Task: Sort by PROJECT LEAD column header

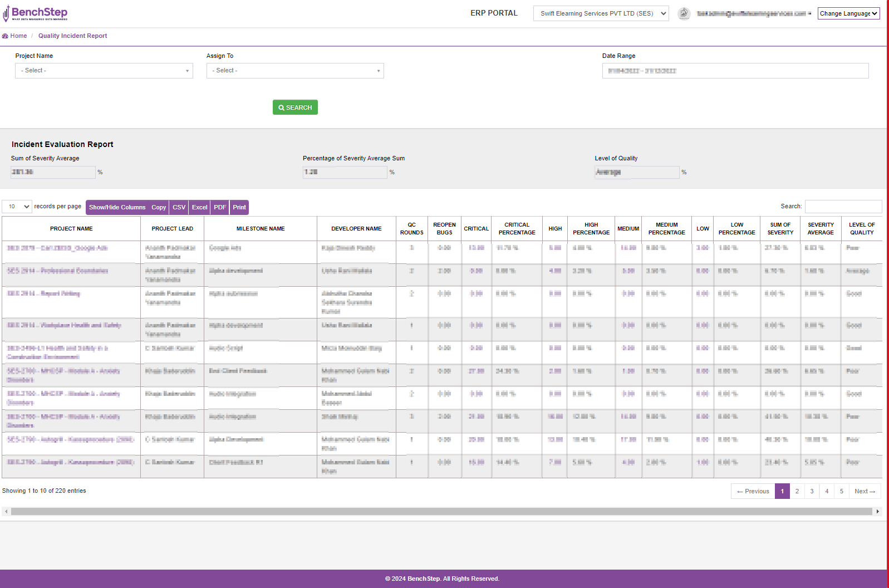Action: coord(173,229)
